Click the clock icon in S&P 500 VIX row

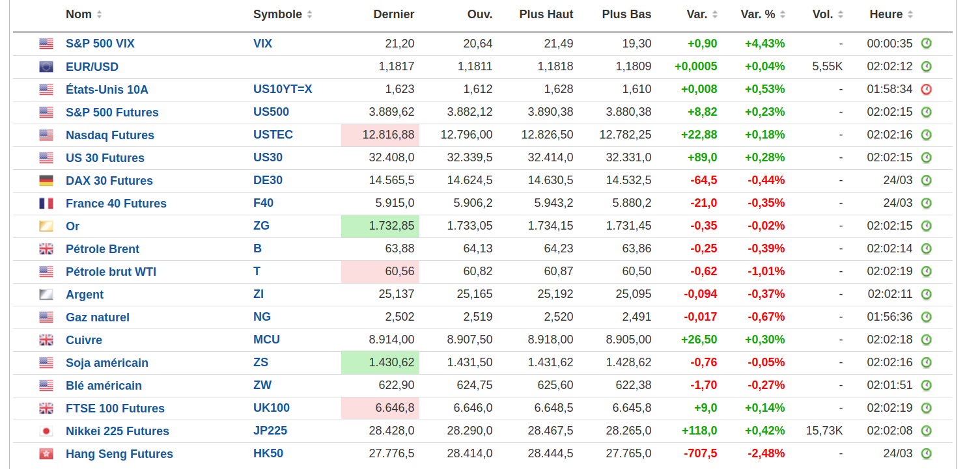926,44
